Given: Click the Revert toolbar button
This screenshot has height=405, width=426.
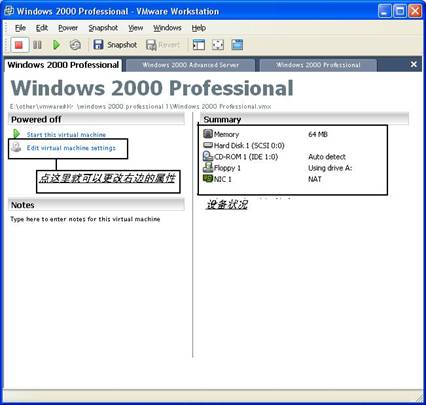Looking at the screenshot, I should [163, 45].
